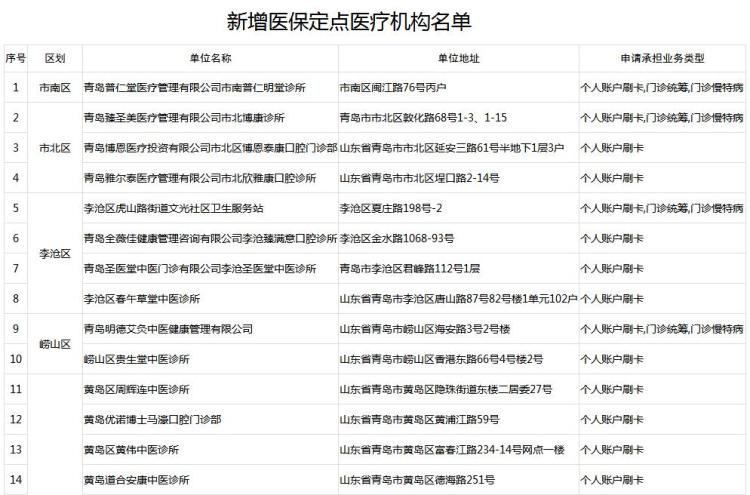Image resolution: width=750 pixels, height=495 pixels.
Task: Click 个人账户刷卡 cell for 博恩泰康口腔门诊部 row
Action: pos(662,148)
